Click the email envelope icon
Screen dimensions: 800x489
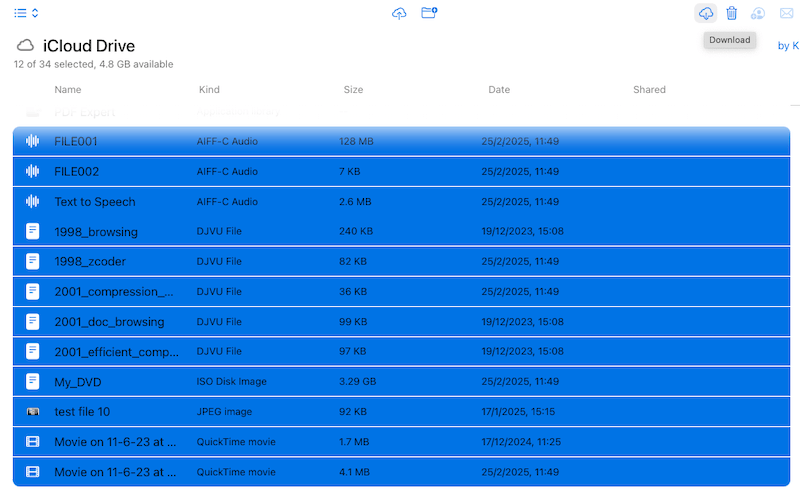pyautogui.click(x=785, y=13)
